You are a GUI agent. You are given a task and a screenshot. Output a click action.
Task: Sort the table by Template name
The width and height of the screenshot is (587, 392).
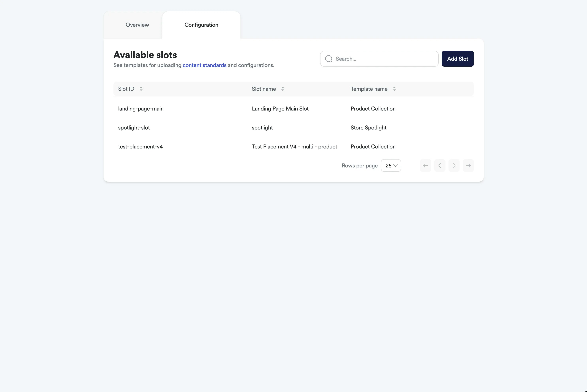[394, 89]
